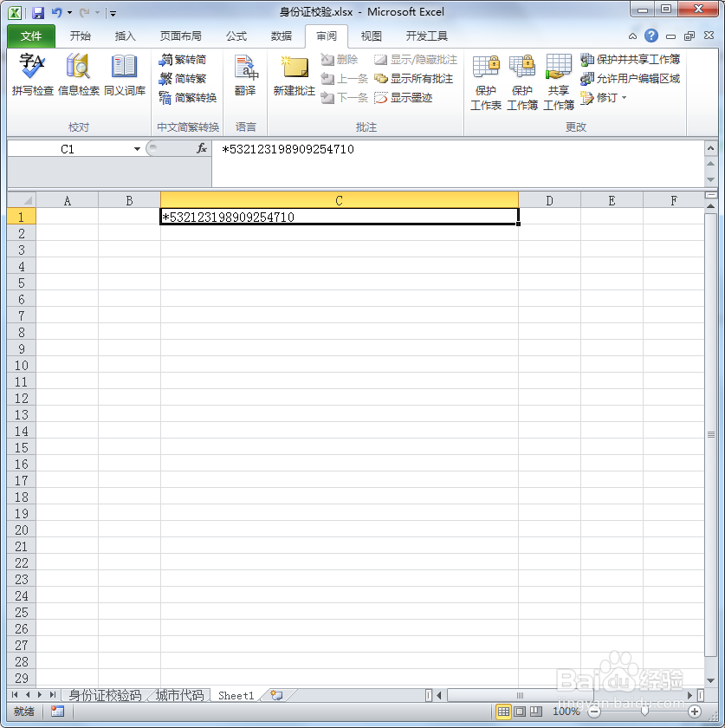Expand the 修订 track changes dropdown

pyautogui.click(x=625, y=97)
